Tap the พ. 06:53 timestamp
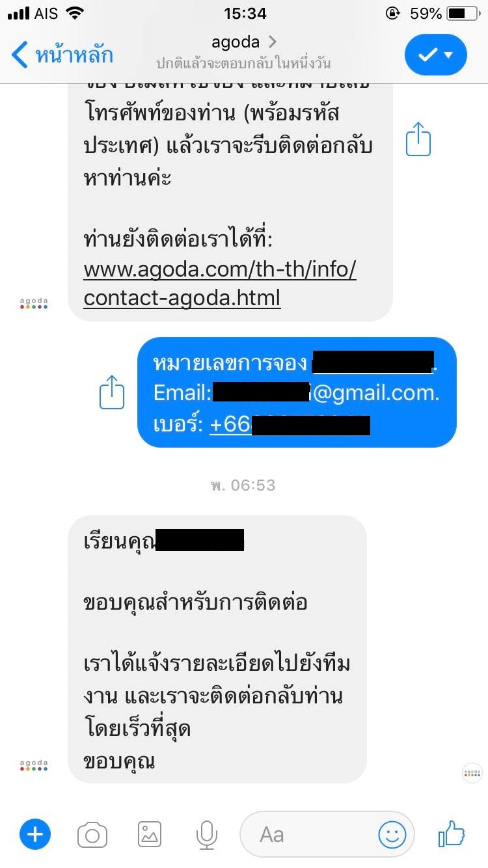 (x=243, y=485)
